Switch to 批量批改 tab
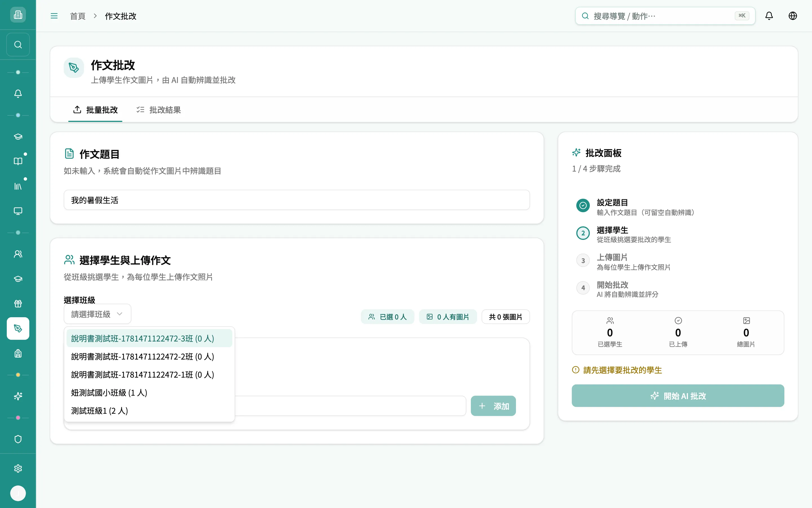Screen dimensions: 812x508 (95, 110)
